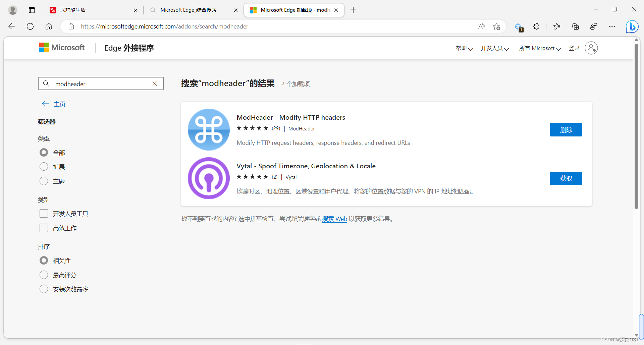View site information lock icon

click(x=71, y=26)
